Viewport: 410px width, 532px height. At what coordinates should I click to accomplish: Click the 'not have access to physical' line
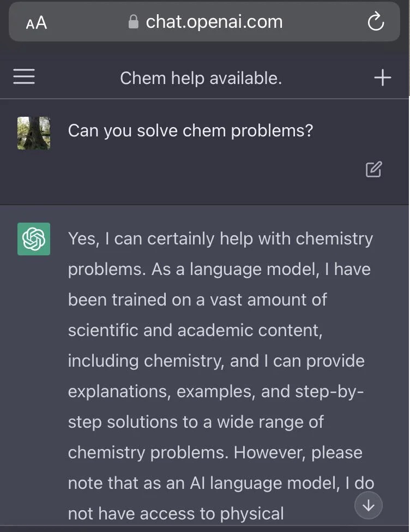pyautogui.click(x=176, y=513)
